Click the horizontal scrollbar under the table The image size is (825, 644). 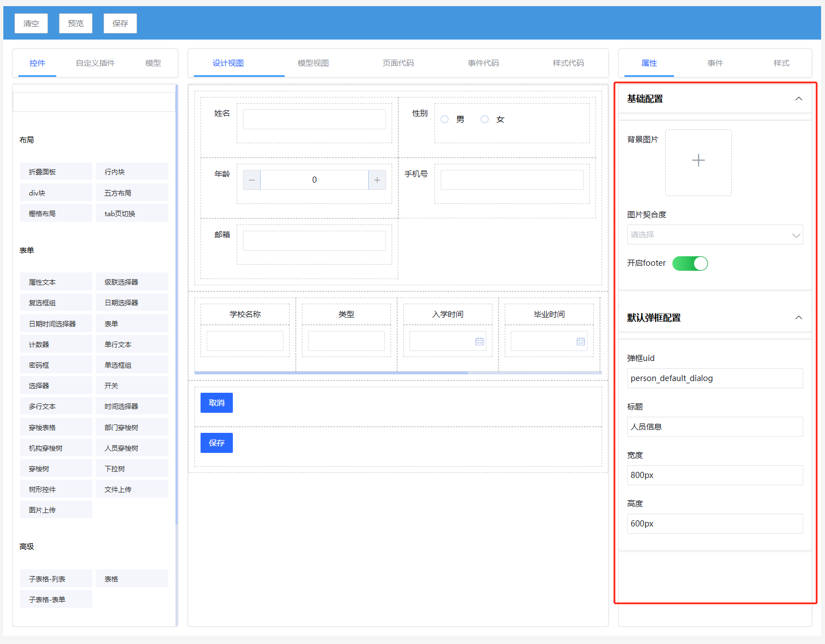[x=334, y=372]
